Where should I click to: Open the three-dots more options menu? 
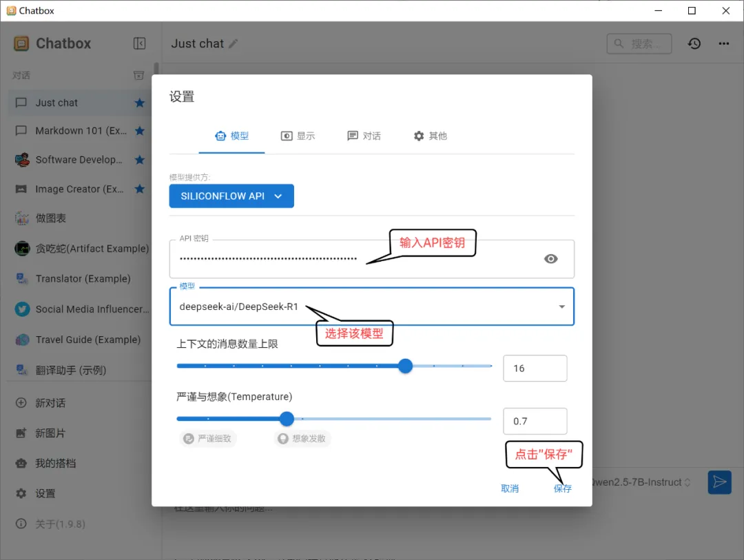pyautogui.click(x=723, y=43)
